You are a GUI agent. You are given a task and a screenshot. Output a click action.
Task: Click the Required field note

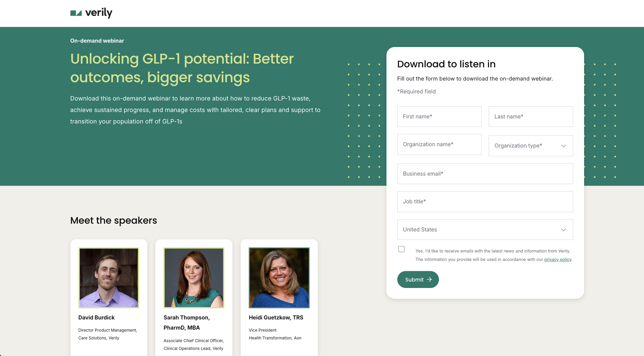[417, 91]
